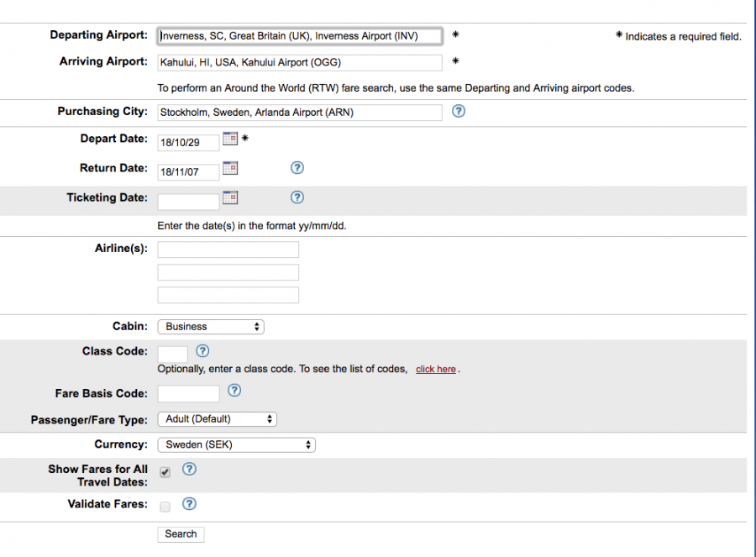Image resolution: width=756 pixels, height=557 pixels.
Task: Expand the Cabin dropdown set to Business
Action: tap(211, 327)
